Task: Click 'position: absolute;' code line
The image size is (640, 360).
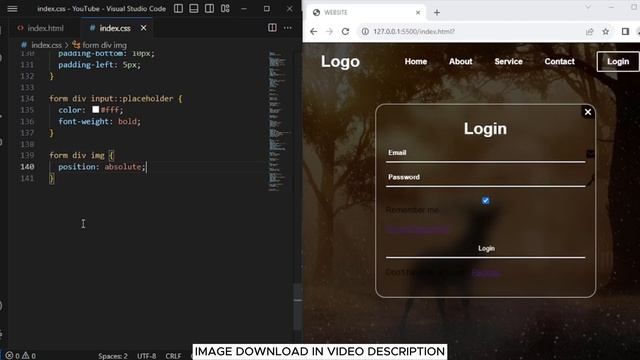Action: pyautogui.click(x=102, y=167)
